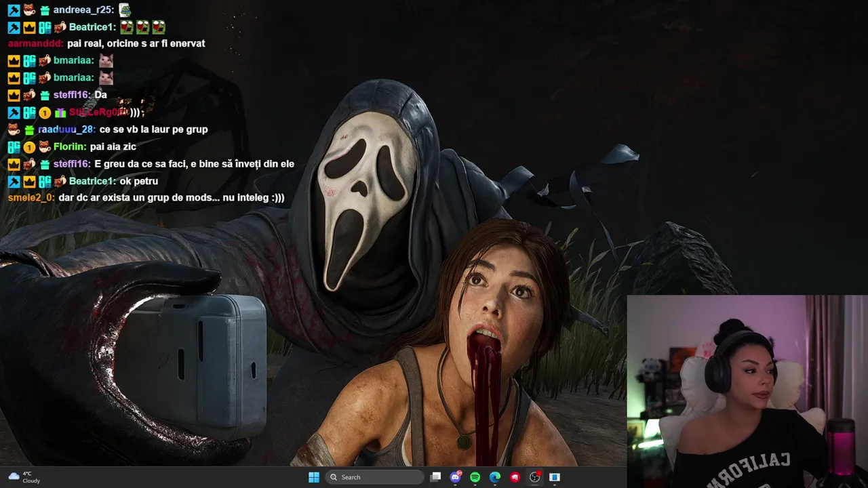Image resolution: width=868 pixels, height=488 pixels.
Task: Click the message "pai aia zic"
Action: (113, 146)
